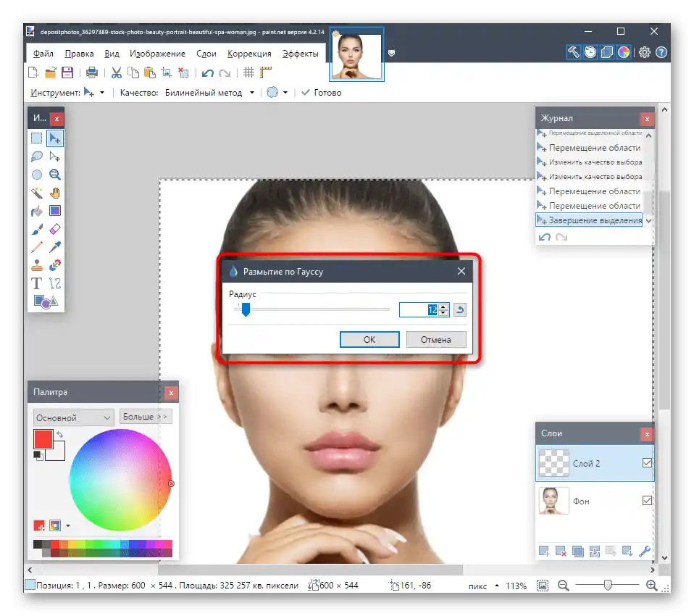The width and height of the screenshot is (694, 616).
Task: Open the Коррекция menu
Action: 249,54
